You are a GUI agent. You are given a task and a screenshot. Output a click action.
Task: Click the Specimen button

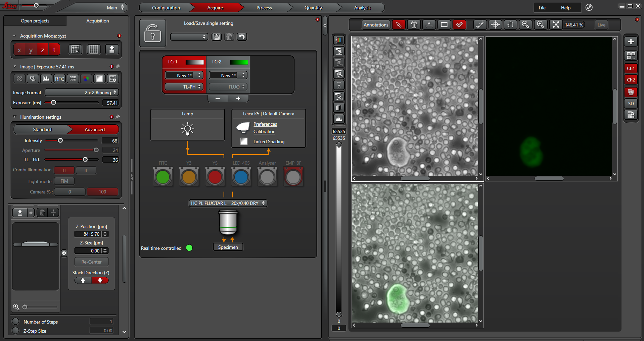(x=228, y=247)
